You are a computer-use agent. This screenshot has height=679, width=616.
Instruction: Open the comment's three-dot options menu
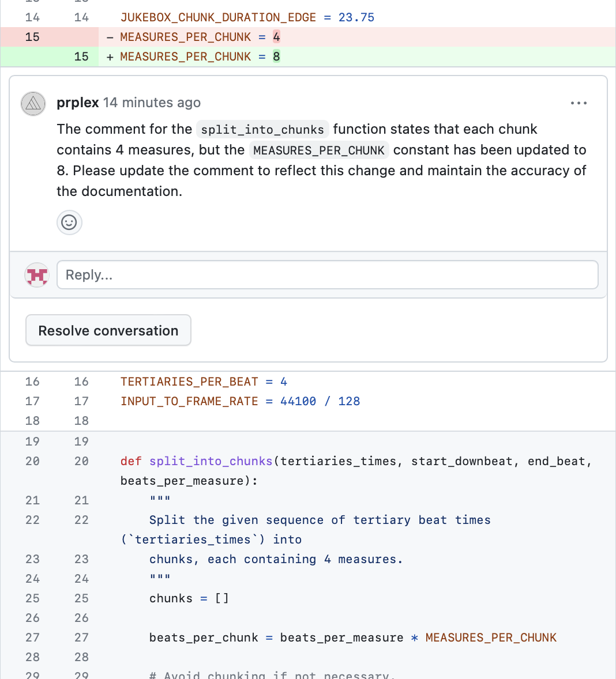(579, 103)
